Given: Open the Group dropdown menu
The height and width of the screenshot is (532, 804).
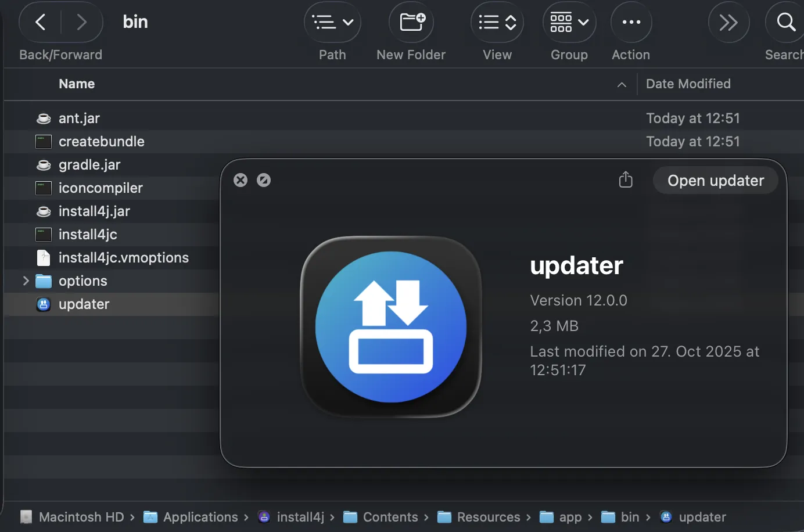Looking at the screenshot, I should [569, 22].
